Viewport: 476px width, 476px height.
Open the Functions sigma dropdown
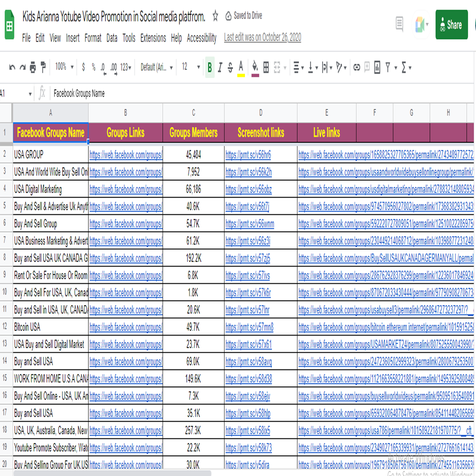click(406, 67)
